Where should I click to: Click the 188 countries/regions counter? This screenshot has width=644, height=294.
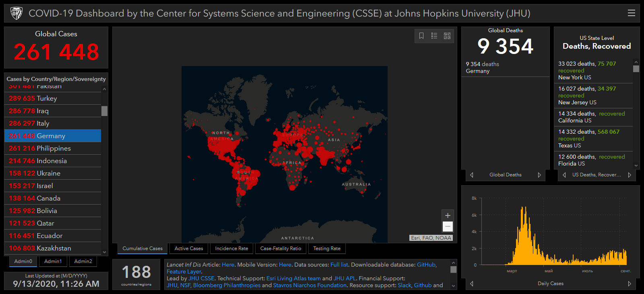(x=136, y=275)
